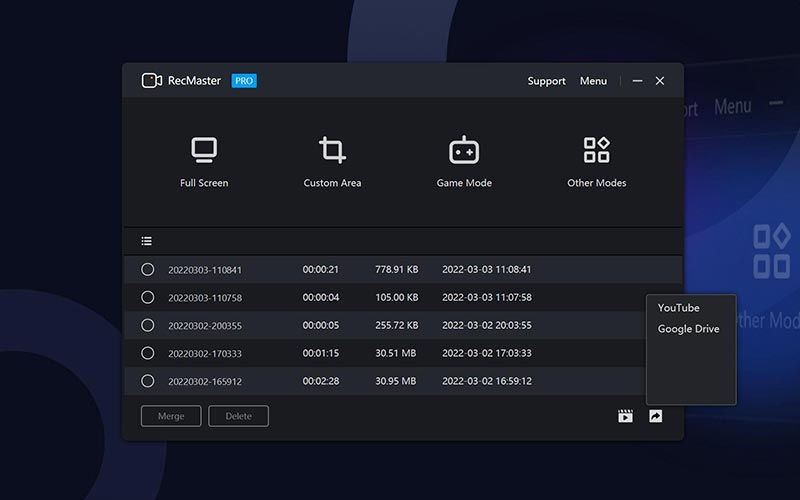Click file name 20220302-170333

click(x=205, y=354)
